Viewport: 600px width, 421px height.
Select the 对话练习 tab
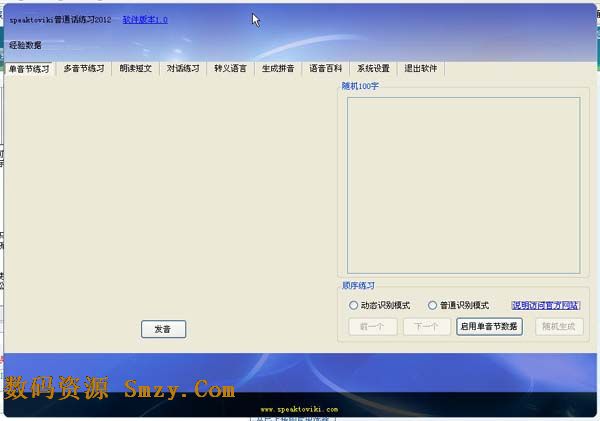pyautogui.click(x=183, y=69)
